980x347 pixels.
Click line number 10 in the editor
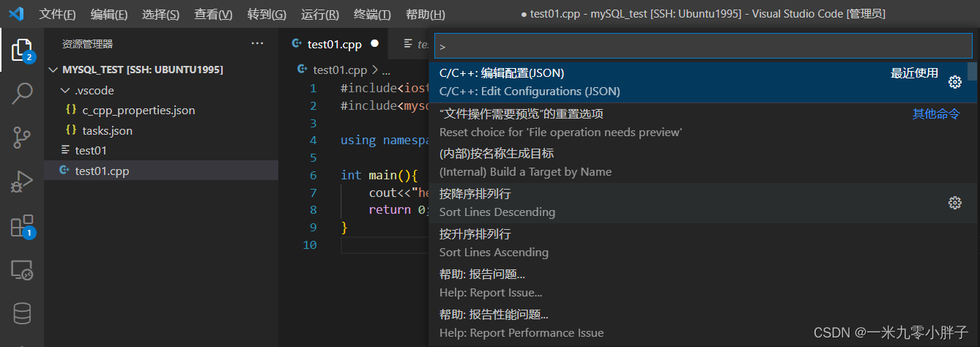(310, 245)
